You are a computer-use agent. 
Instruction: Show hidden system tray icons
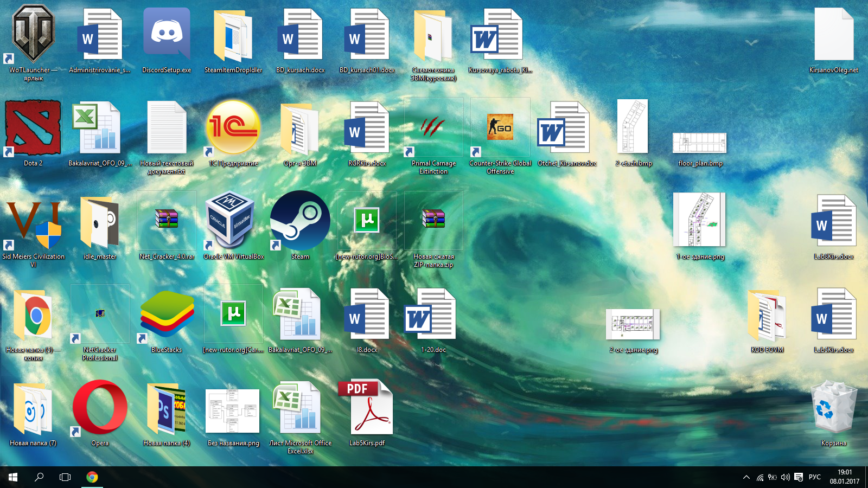[746, 477]
